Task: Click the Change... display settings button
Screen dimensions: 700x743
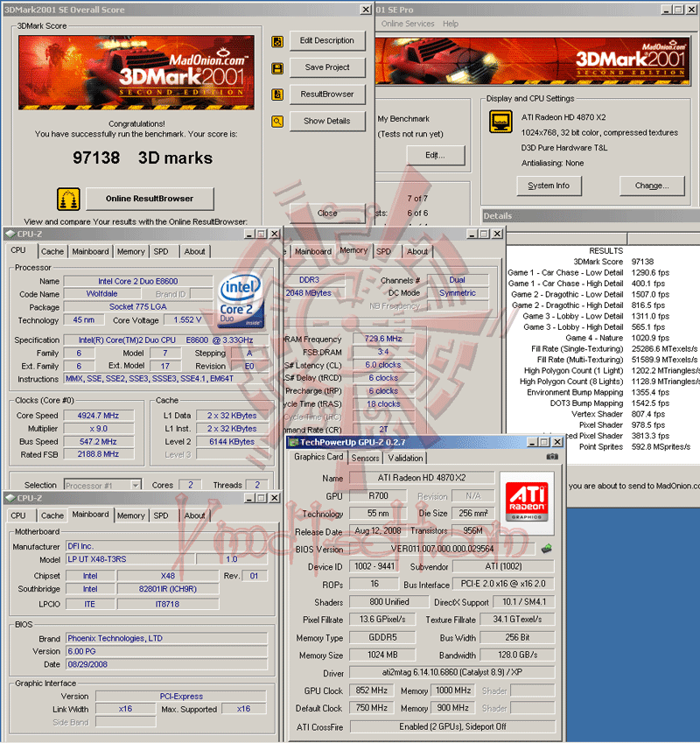Action: click(652, 186)
